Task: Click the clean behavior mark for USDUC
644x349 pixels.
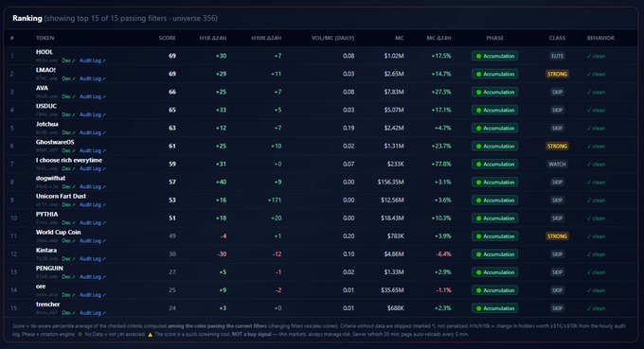Action: click(596, 111)
